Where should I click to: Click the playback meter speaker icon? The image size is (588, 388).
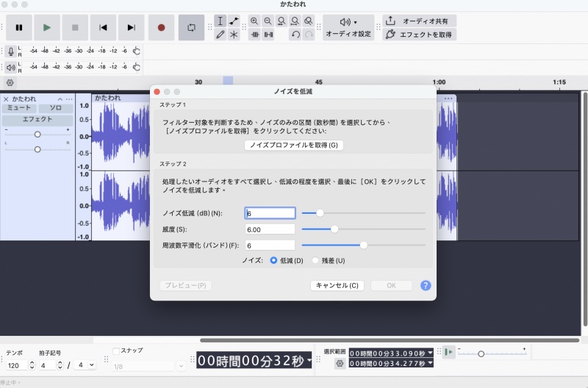pos(11,68)
